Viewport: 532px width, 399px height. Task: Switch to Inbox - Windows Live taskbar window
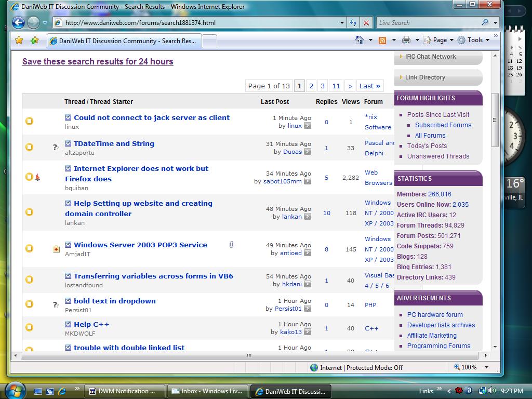[x=207, y=391]
